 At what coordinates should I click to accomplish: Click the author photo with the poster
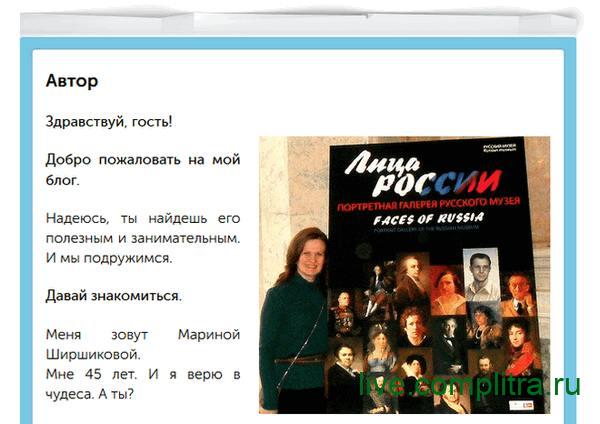pyautogui.click(x=404, y=275)
